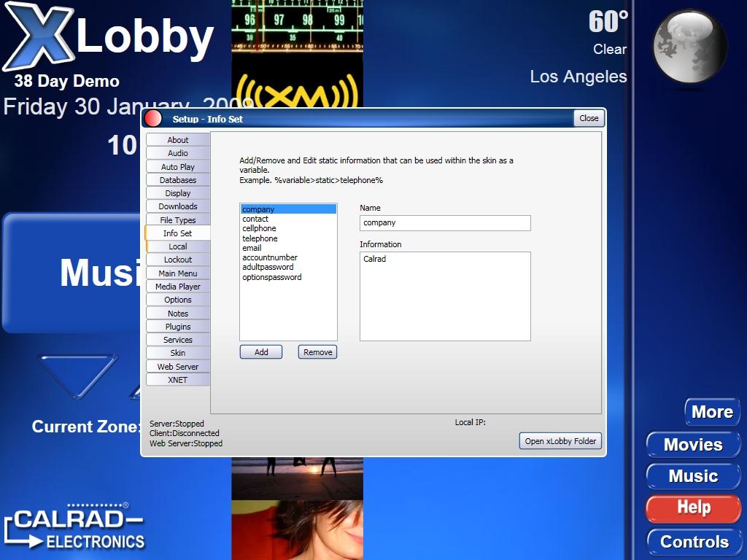Select 'contact' in the info list
This screenshot has height=560, width=747.
pos(288,219)
